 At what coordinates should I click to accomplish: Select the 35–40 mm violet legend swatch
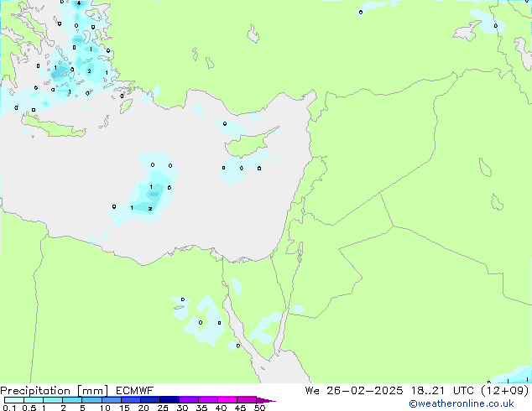pyautogui.click(x=207, y=400)
